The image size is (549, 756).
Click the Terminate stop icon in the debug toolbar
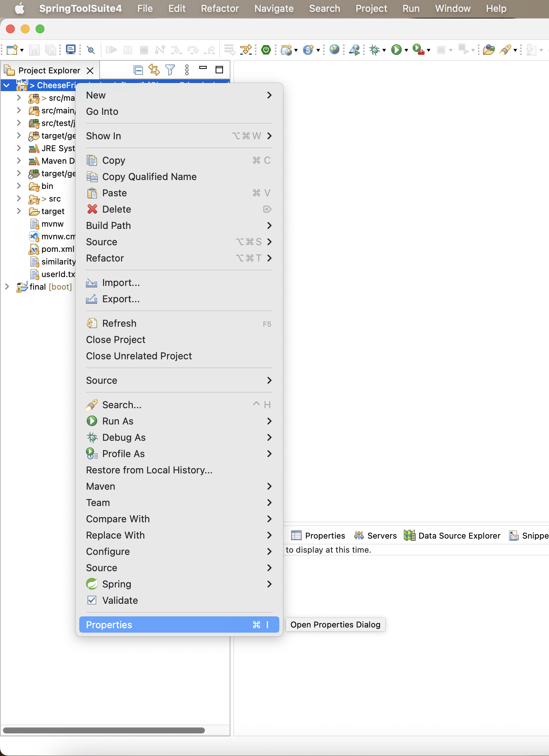pos(144,50)
